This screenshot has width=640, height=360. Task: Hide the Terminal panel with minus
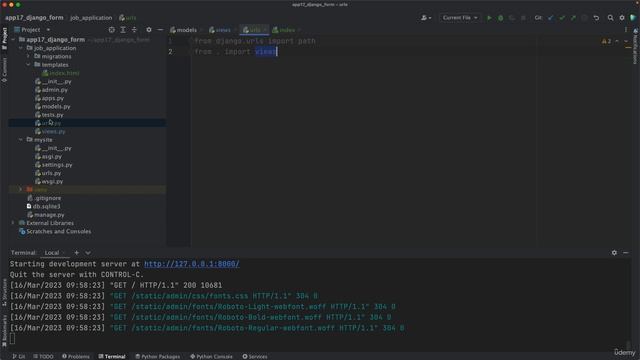coord(626,253)
